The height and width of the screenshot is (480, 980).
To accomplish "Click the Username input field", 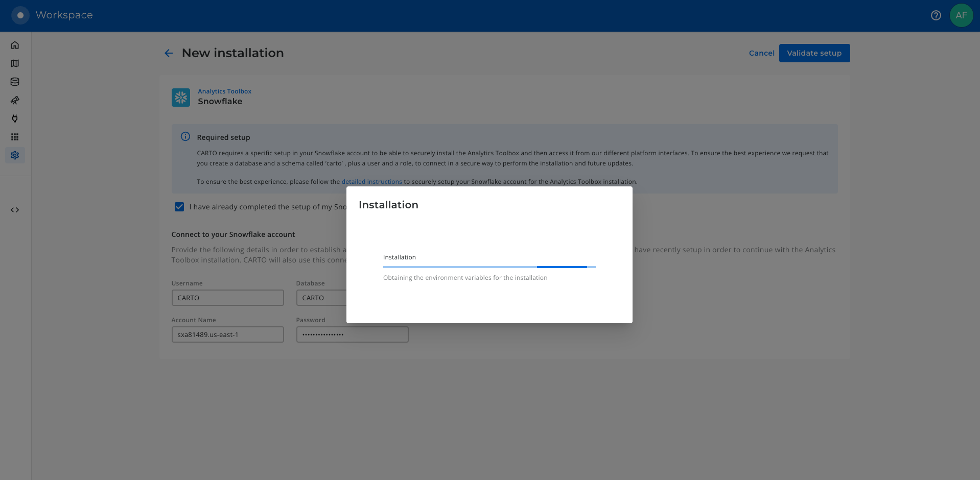I will pyautogui.click(x=227, y=298).
